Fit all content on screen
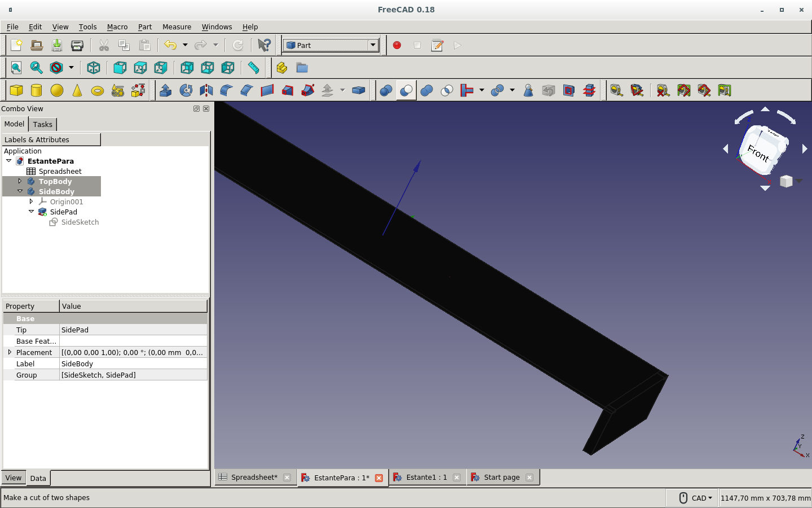The height and width of the screenshot is (508, 812). [16, 68]
